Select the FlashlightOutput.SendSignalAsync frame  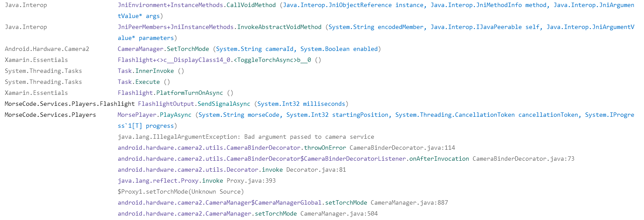pyautogui.click(x=243, y=104)
